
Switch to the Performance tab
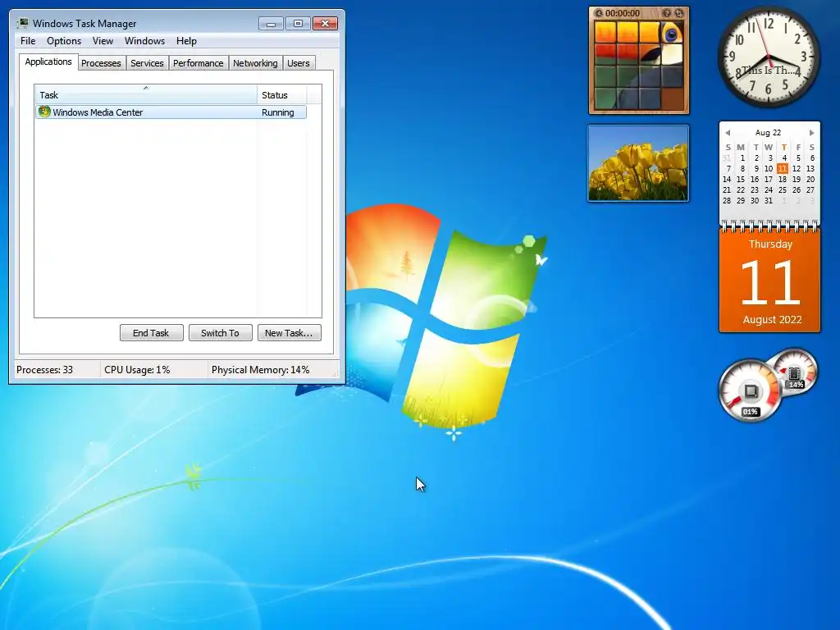[199, 63]
